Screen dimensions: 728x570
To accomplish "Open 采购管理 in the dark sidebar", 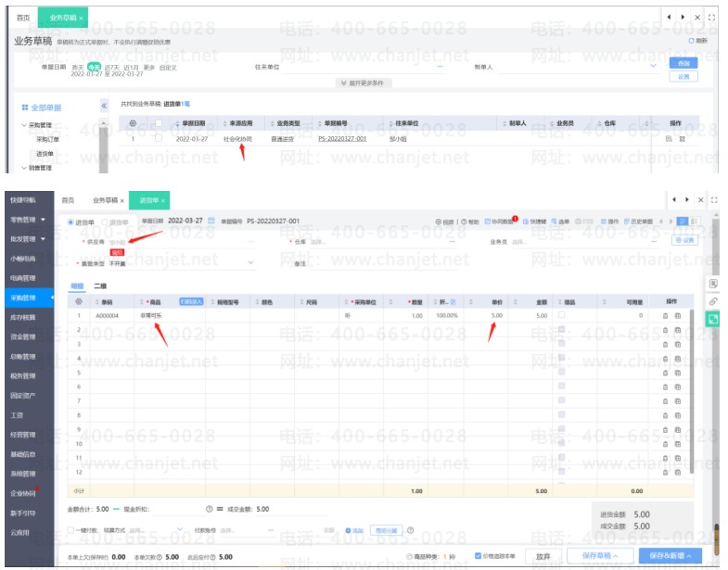I will [29, 298].
